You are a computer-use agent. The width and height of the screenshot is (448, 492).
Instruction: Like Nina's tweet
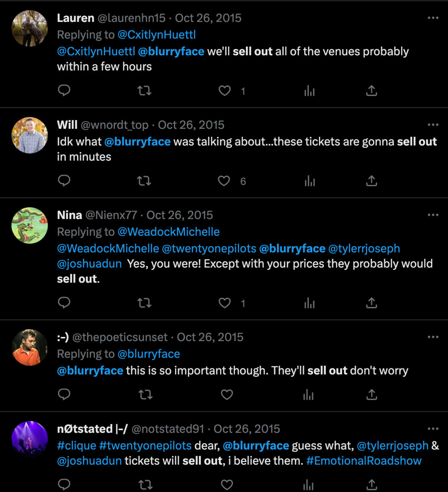(225, 303)
